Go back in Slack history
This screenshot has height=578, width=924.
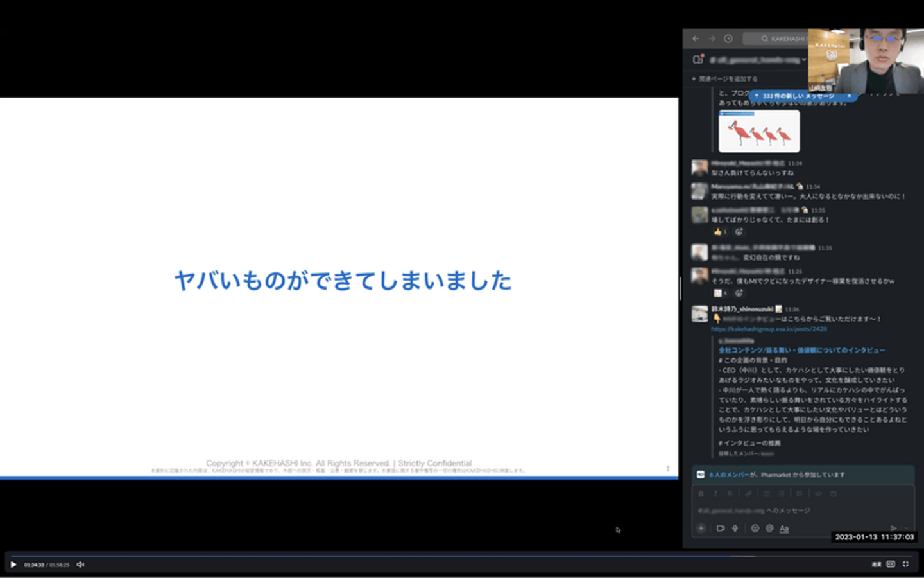pyautogui.click(x=696, y=39)
